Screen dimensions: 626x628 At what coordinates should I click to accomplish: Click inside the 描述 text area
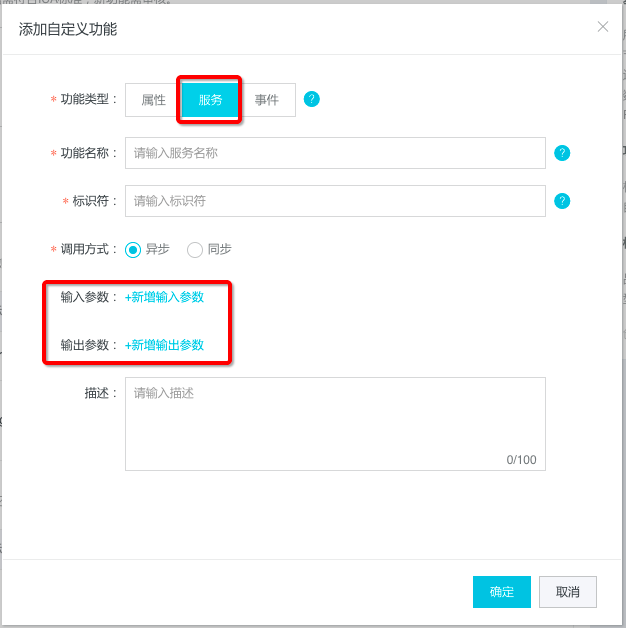[x=334, y=420]
